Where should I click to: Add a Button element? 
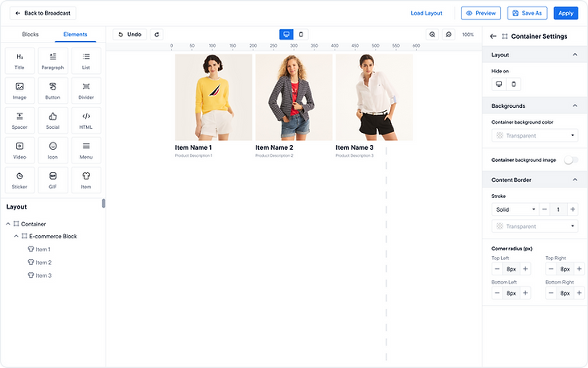pyautogui.click(x=53, y=90)
